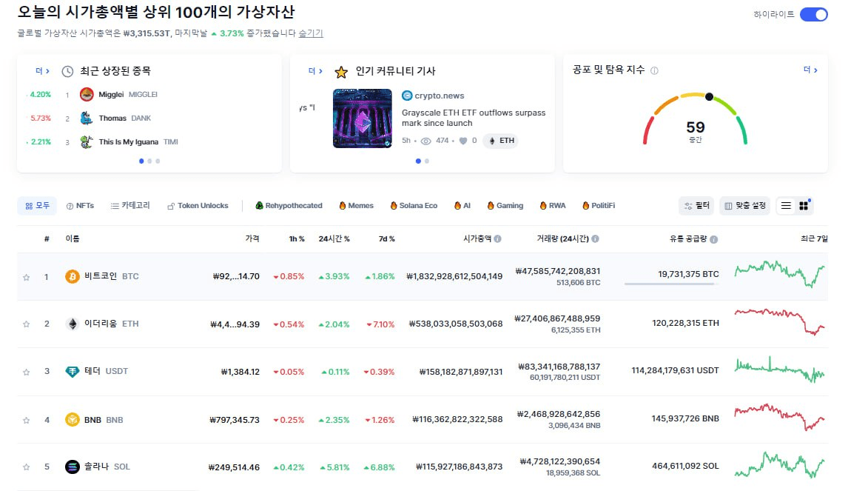
Task: Switch to grid view icon
Action: coord(804,206)
